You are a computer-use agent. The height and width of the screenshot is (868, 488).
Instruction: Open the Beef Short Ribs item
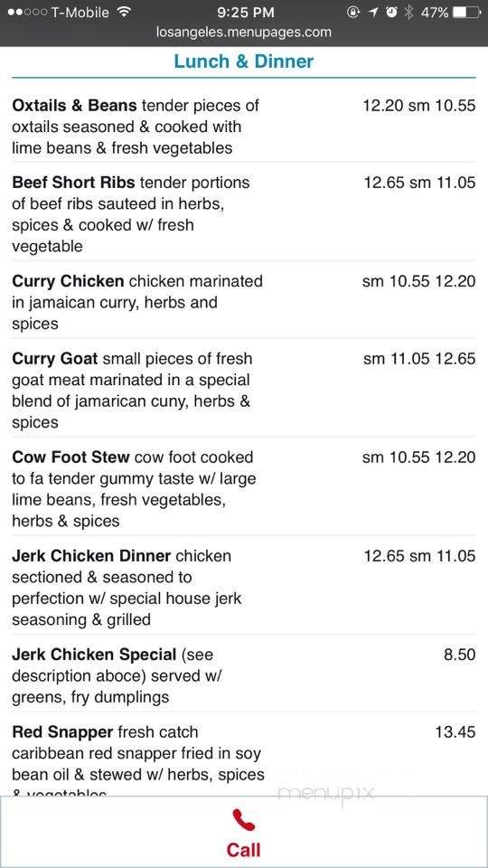(x=243, y=214)
